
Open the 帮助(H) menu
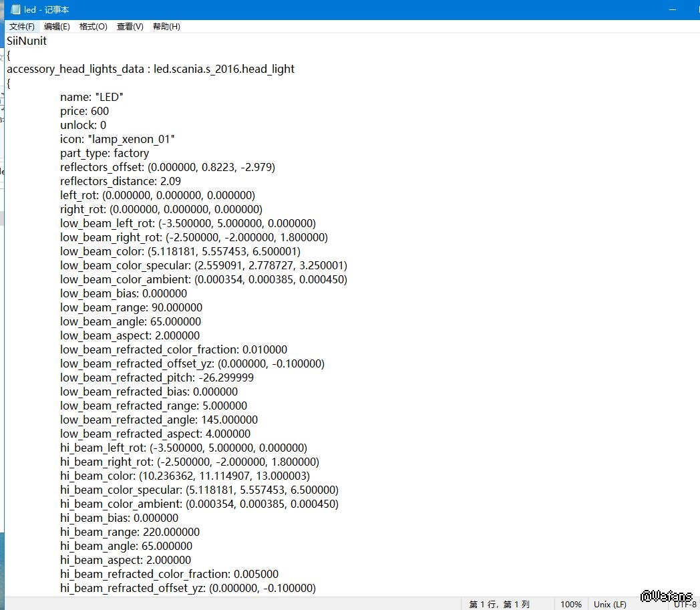point(166,26)
